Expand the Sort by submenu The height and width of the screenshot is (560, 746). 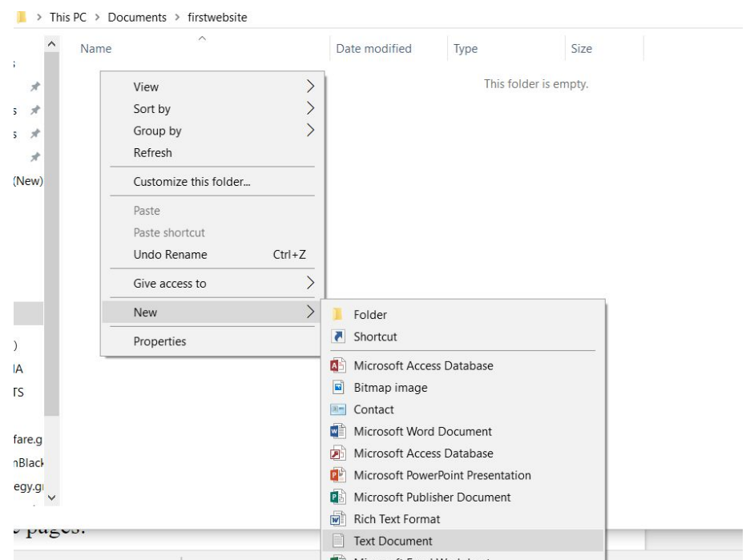[151, 109]
